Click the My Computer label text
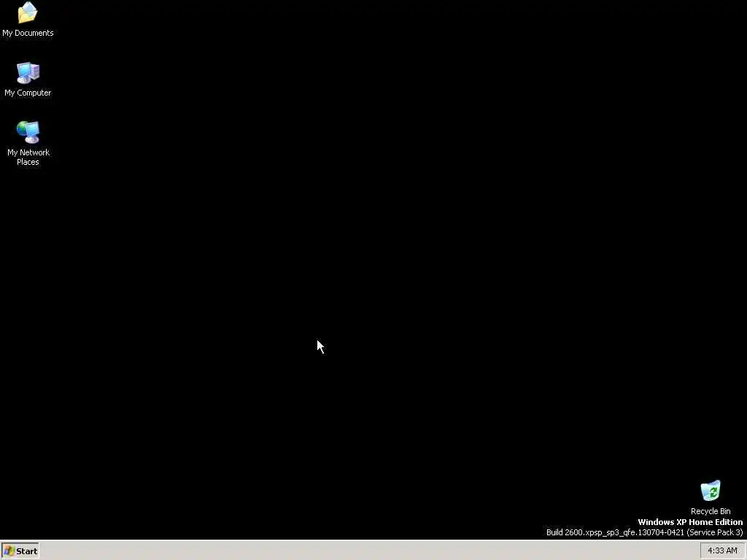Image resolution: width=747 pixels, height=560 pixels. coord(28,93)
